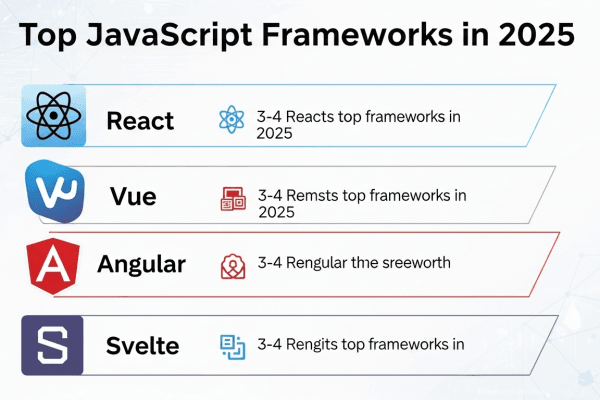Click small blue squares icon in Svelte row

tap(232, 346)
